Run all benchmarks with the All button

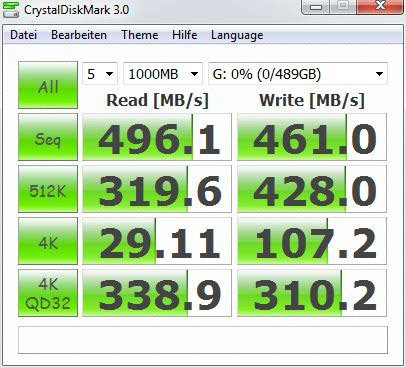point(48,85)
